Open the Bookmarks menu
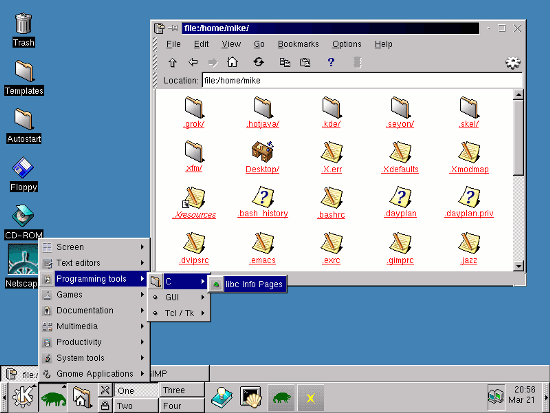 pyautogui.click(x=298, y=44)
